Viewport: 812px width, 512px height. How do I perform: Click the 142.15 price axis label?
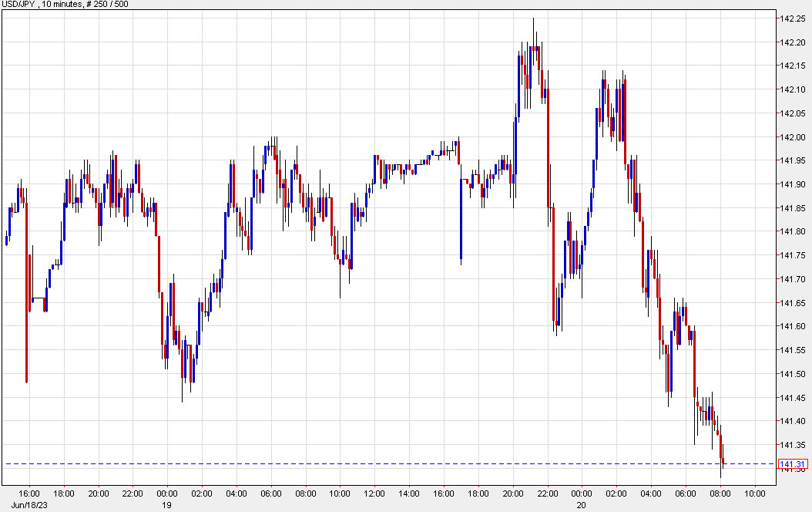coord(792,66)
